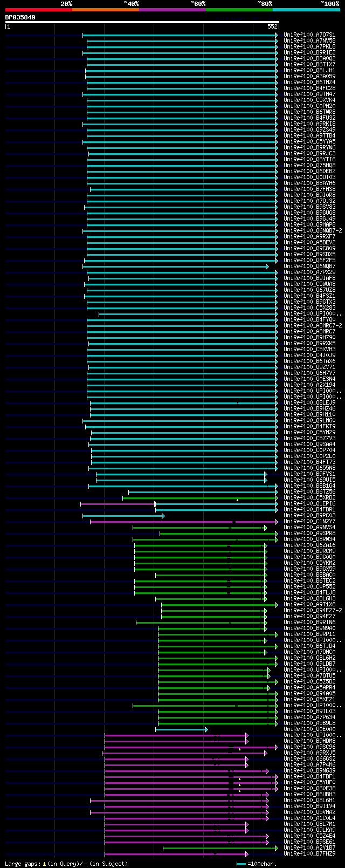Click the UniRef100_A2Y1B7 label

309,848
